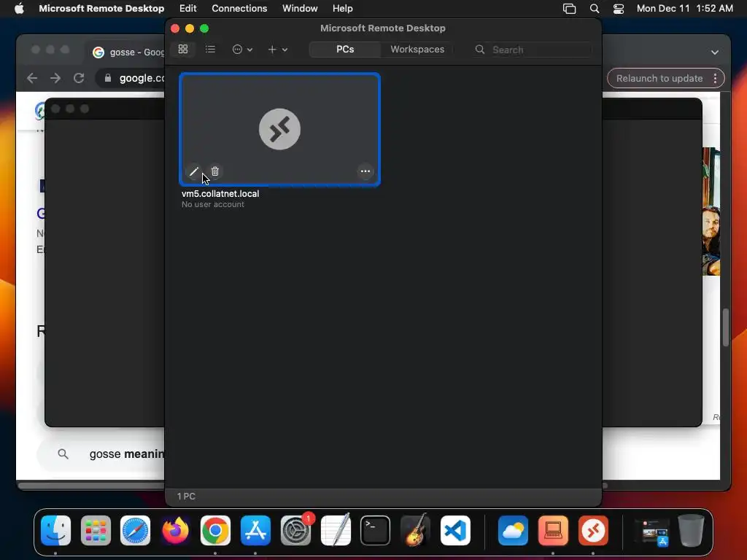Open the Add plus dropdown

point(277,49)
